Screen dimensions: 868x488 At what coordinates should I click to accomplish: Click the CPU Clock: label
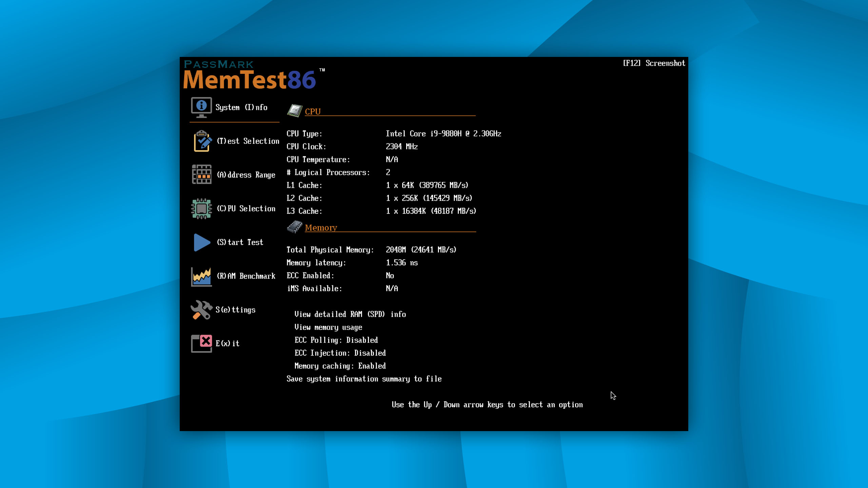click(306, 146)
